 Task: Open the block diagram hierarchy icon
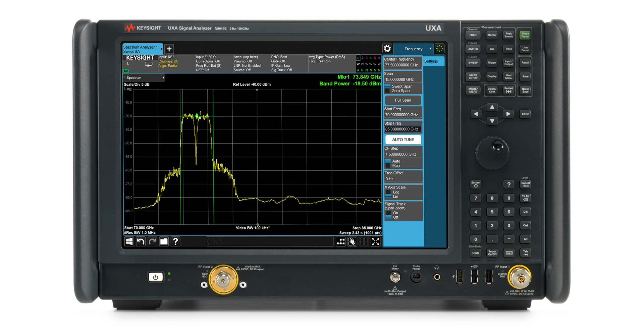pos(341,241)
